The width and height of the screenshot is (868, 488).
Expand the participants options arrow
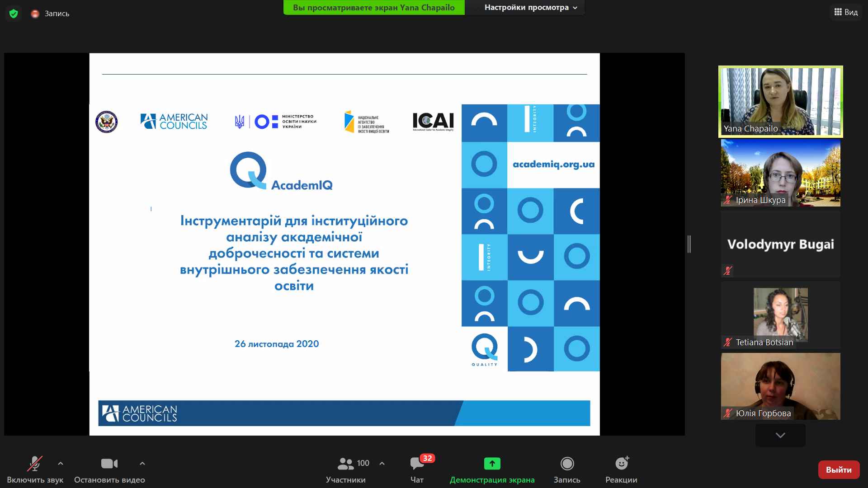tap(382, 464)
